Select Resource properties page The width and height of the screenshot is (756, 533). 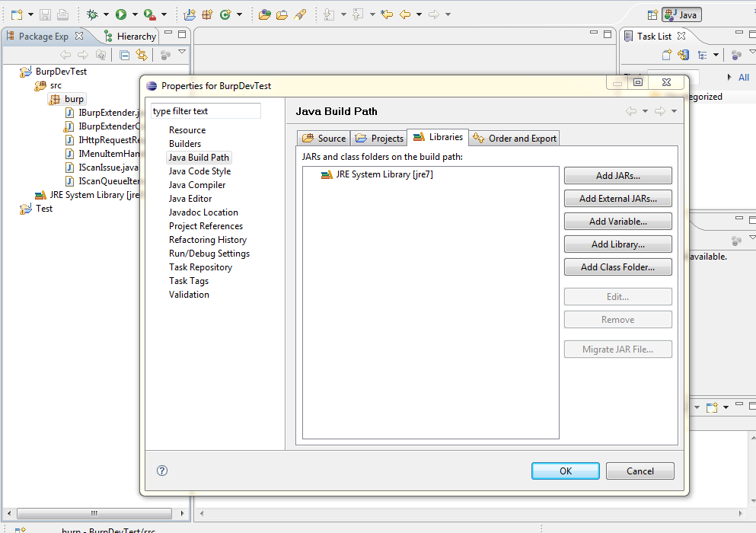pos(187,129)
